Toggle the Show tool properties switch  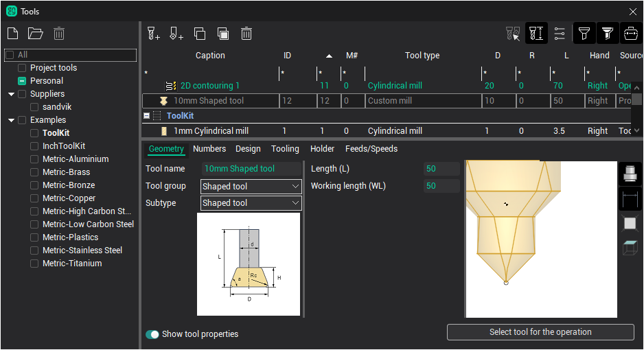tap(152, 334)
